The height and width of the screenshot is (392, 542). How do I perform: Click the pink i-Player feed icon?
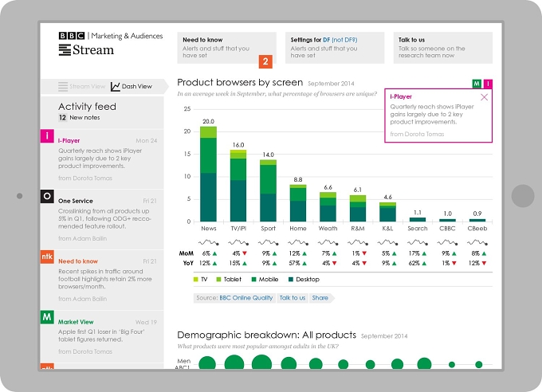pyautogui.click(x=47, y=136)
